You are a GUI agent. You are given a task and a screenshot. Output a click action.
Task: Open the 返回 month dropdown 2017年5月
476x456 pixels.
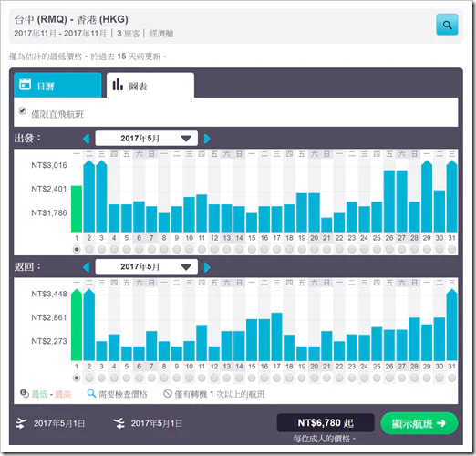[x=146, y=267]
